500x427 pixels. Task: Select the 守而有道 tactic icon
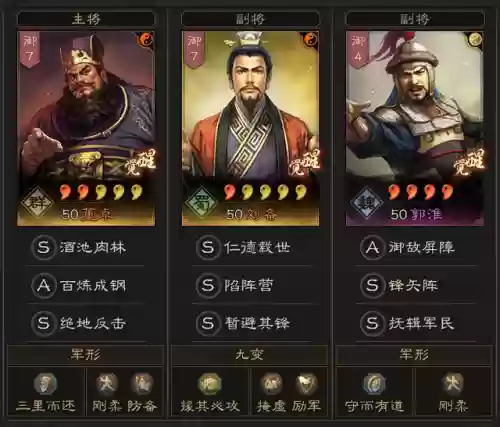pyautogui.click(x=374, y=384)
